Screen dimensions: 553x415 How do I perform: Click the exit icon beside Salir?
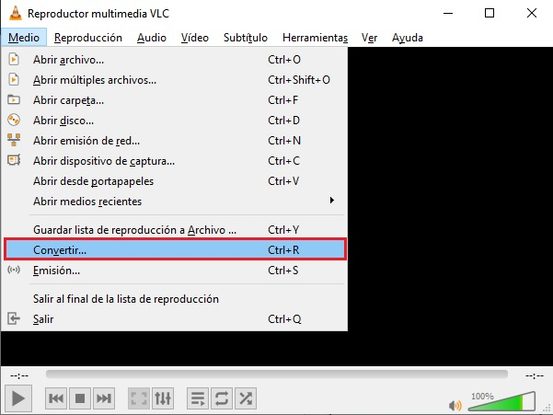pyautogui.click(x=14, y=319)
